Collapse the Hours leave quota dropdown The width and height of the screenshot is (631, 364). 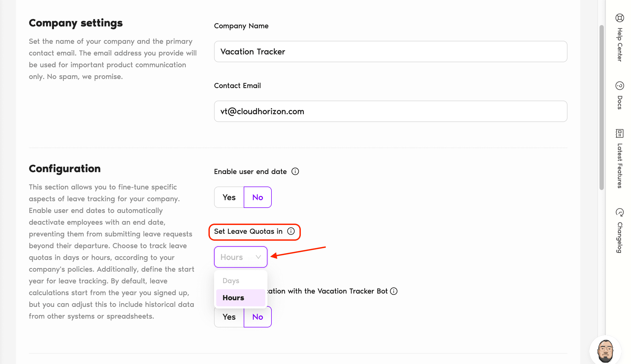235,257
